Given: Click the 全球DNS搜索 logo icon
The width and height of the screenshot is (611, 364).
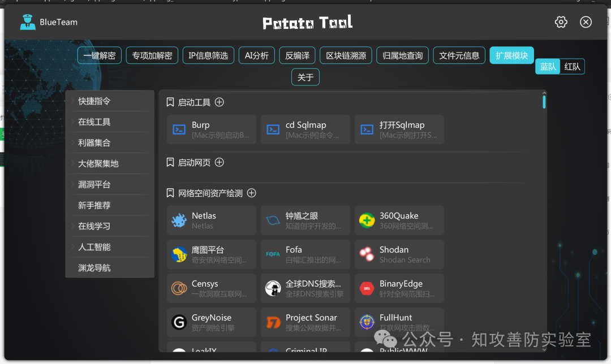Looking at the screenshot, I should pyautogui.click(x=273, y=288).
